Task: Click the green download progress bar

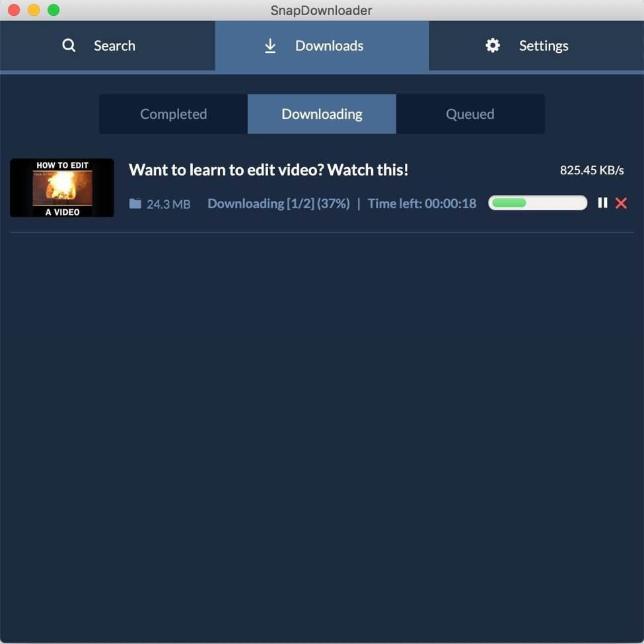Action: coord(538,203)
